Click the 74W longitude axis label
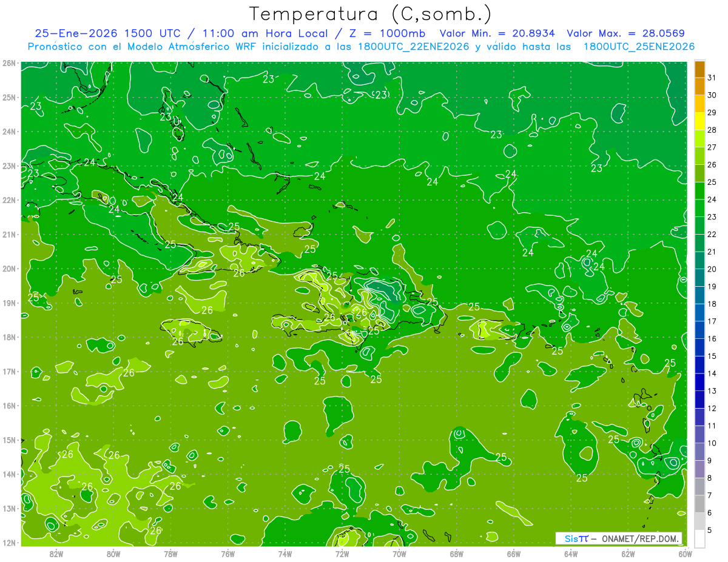728x562 pixels. tap(285, 554)
